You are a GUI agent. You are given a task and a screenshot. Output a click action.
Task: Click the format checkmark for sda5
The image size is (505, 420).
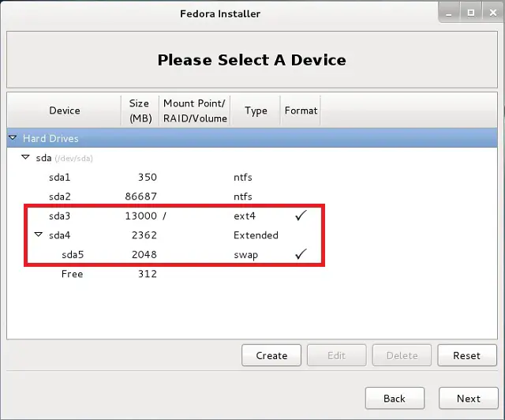coord(301,254)
